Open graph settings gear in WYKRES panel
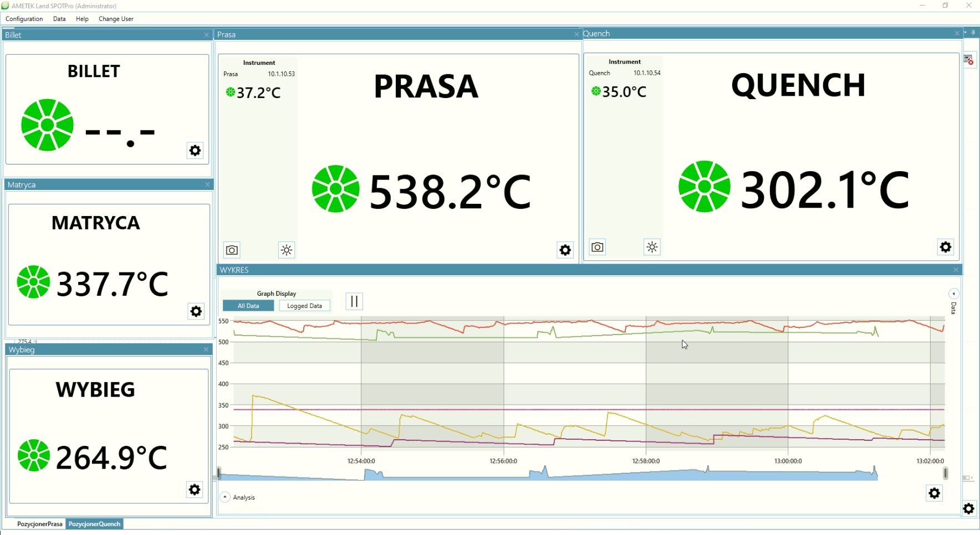 click(934, 493)
